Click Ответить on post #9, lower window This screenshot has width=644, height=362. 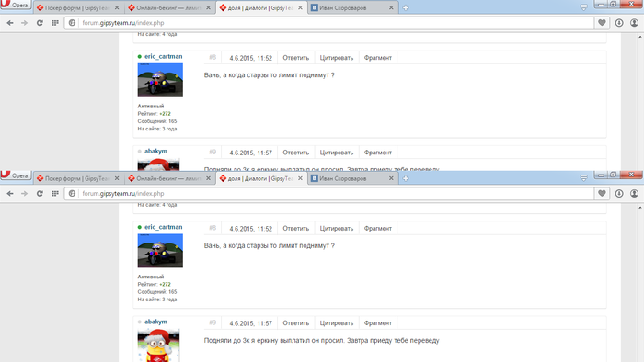[295, 323]
